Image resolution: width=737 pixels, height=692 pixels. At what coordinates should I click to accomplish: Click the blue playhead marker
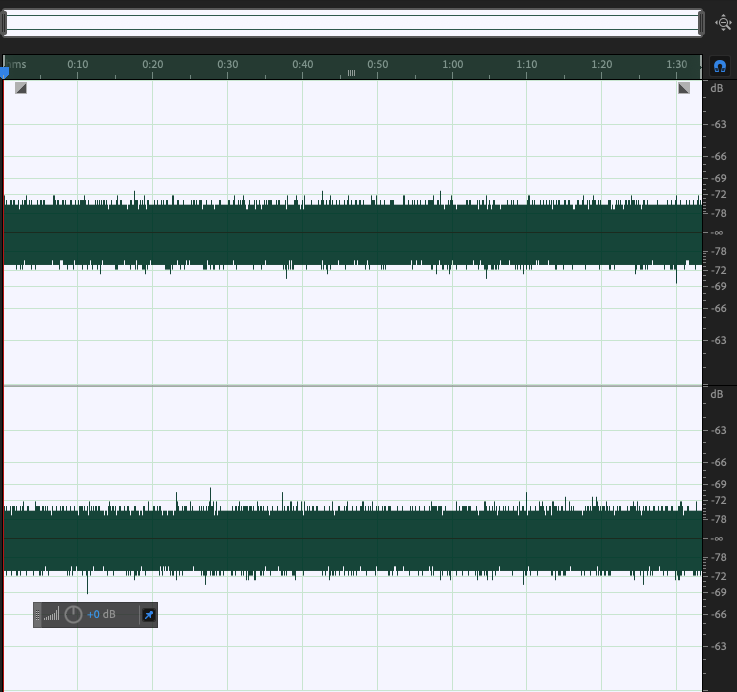4,72
